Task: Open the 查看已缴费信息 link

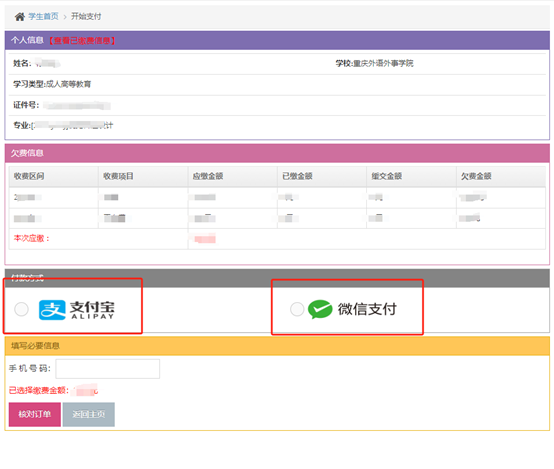Action: pyautogui.click(x=82, y=41)
